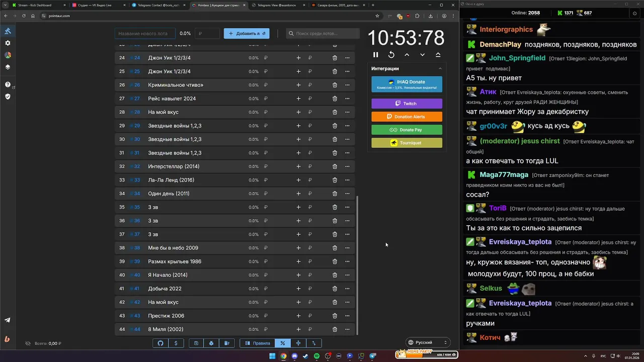Click the sort arrows icon in bottom toolbar
This screenshot has height=362, width=644.
(x=314, y=343)
